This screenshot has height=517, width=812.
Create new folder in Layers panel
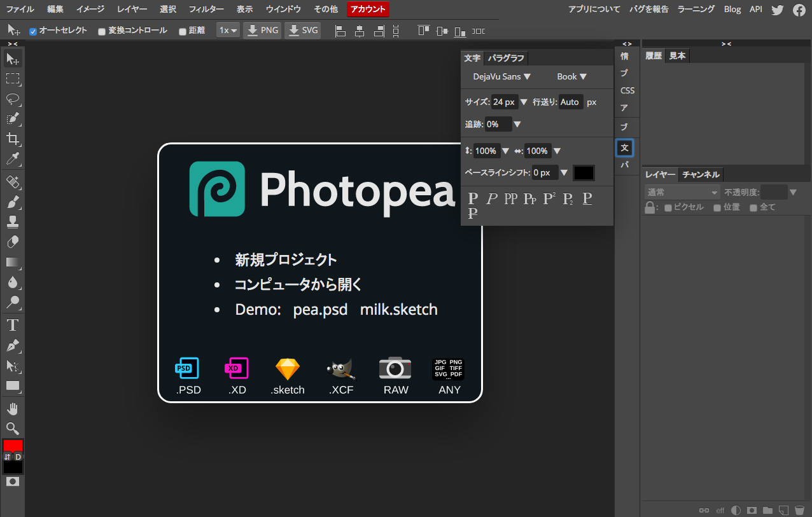767,510
